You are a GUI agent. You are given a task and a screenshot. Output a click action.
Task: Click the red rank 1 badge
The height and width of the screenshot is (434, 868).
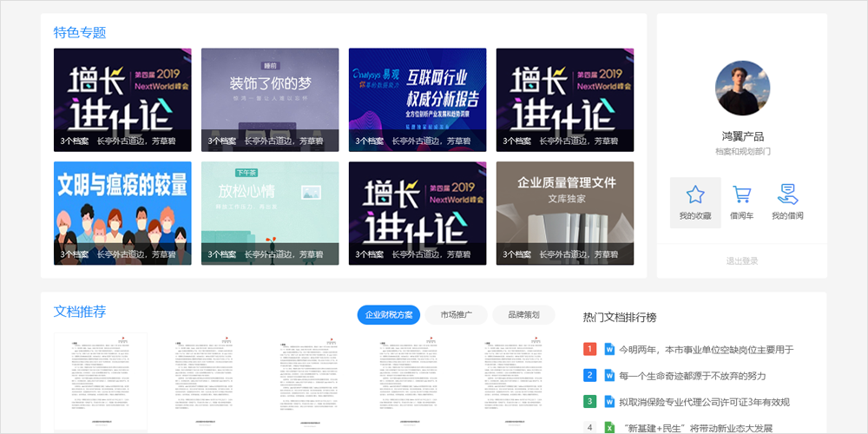pyautogui.click(x=589, y=349)
